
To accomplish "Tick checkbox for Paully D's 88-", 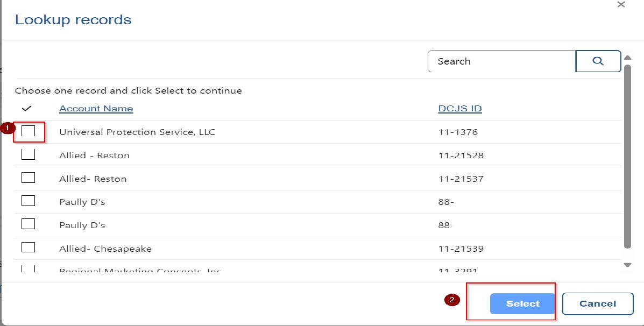I will (28, 201).
